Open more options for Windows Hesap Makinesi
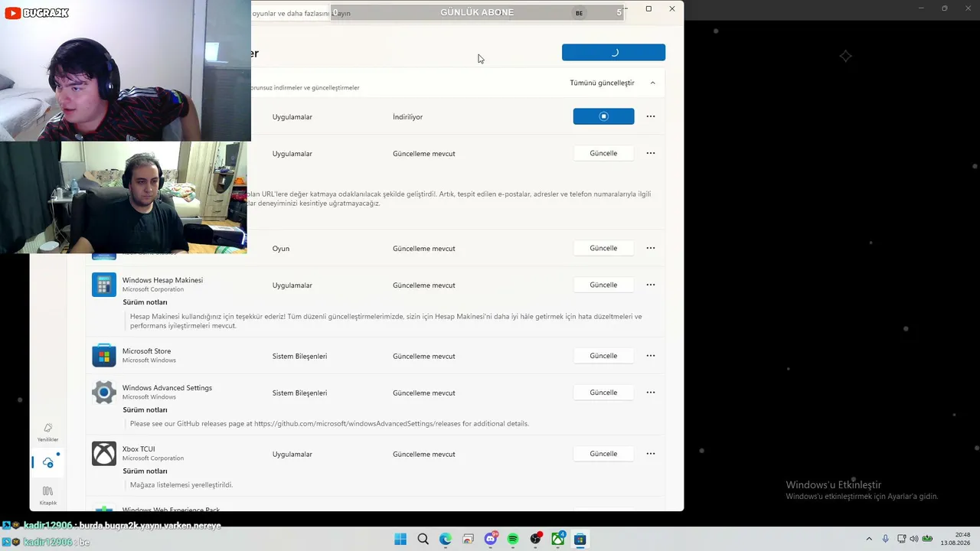 tap(651, 285)
